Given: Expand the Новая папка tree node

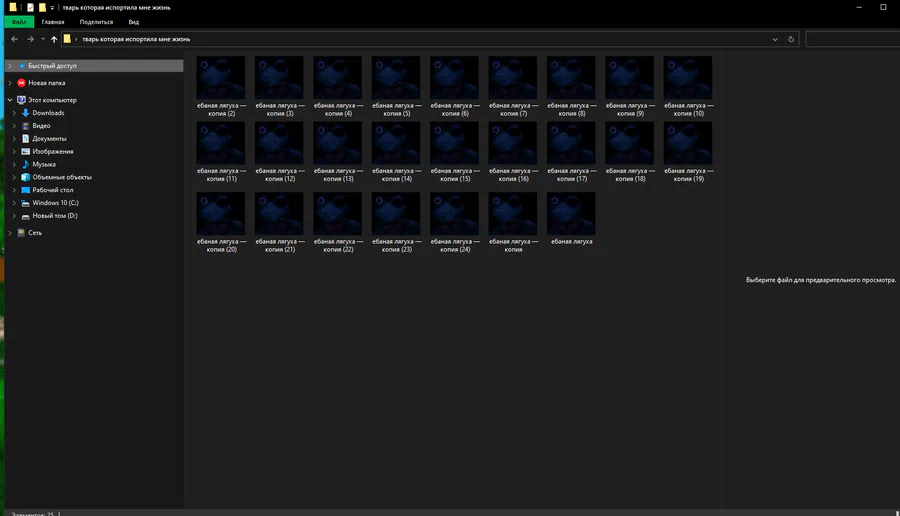Looking at the screenshot, I should (10, 83).
